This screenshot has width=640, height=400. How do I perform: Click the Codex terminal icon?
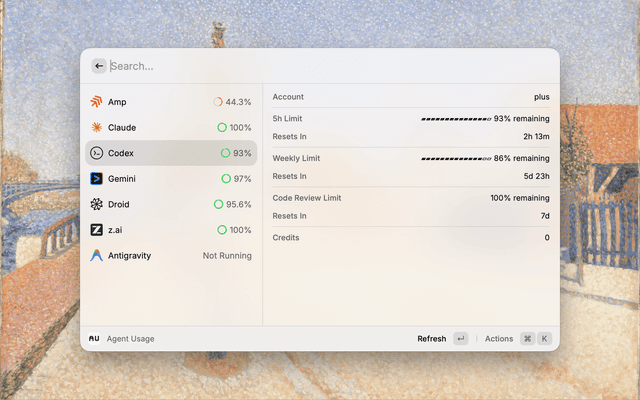[96, 153]
